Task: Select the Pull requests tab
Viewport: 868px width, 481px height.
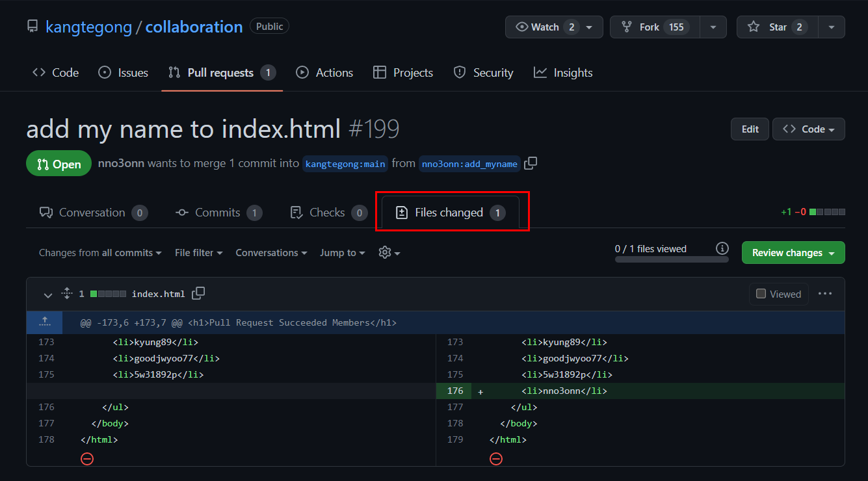Action: (222, 73)
